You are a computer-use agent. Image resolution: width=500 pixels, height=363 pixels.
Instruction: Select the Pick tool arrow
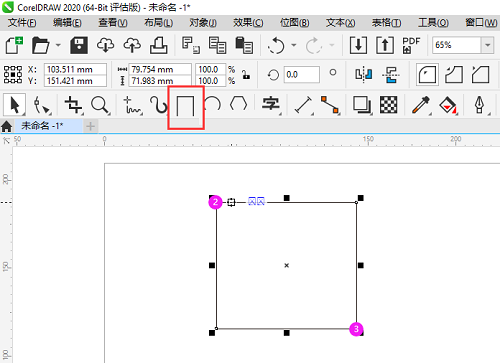coord(15,105)
